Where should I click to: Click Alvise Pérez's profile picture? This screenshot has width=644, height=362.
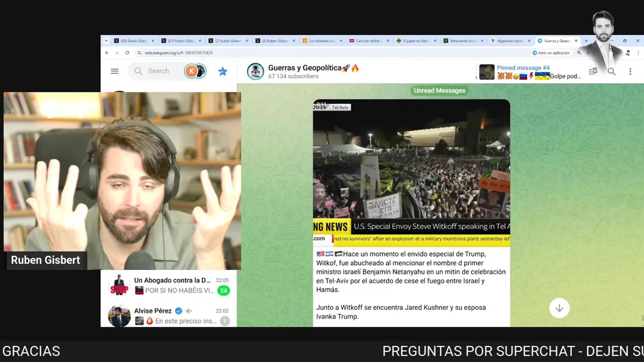[119, 316]
